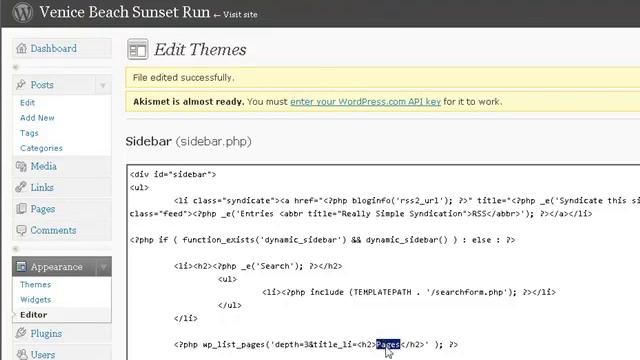This screenshot has height=360, width=640.
Task: Click the Edit Themes page title
Action: (x=200, y=50)
